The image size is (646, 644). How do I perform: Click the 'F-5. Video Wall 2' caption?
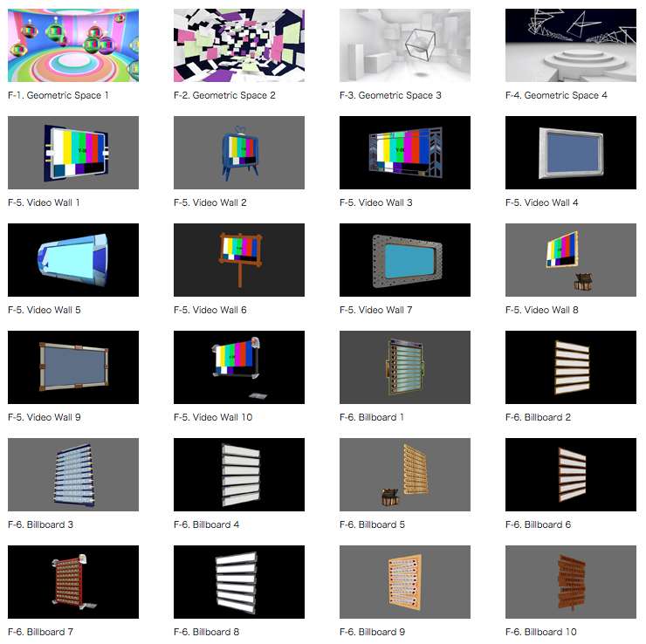click(210, 202)
